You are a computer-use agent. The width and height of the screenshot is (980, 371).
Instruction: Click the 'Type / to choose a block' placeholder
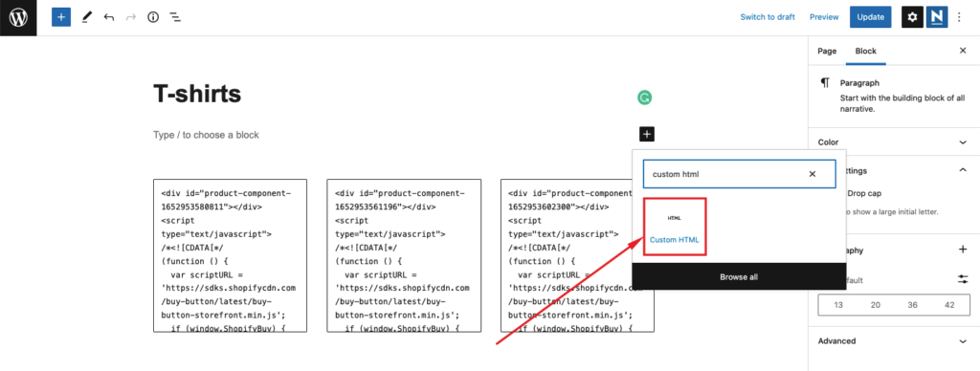click(x=207, y=135)
